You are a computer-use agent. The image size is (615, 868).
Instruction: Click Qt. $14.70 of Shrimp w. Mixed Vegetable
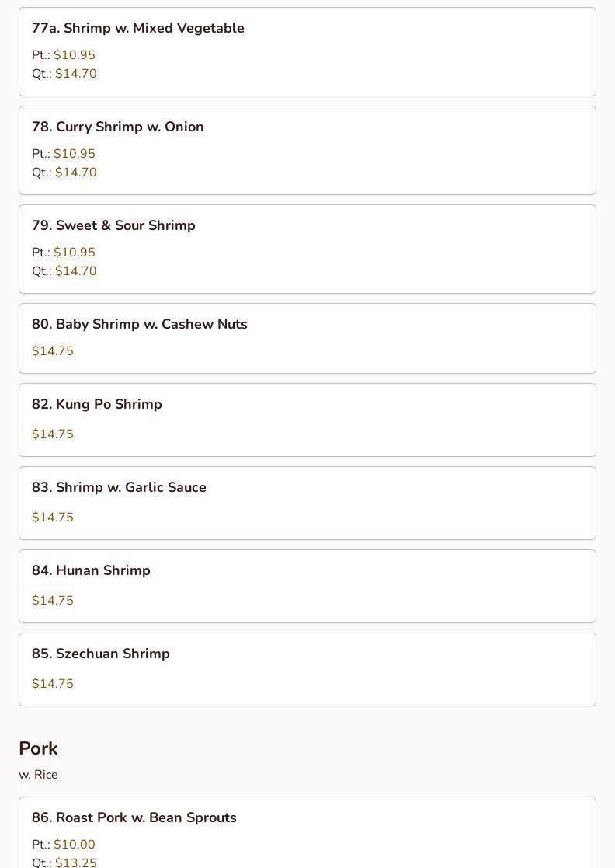[75, 74]
